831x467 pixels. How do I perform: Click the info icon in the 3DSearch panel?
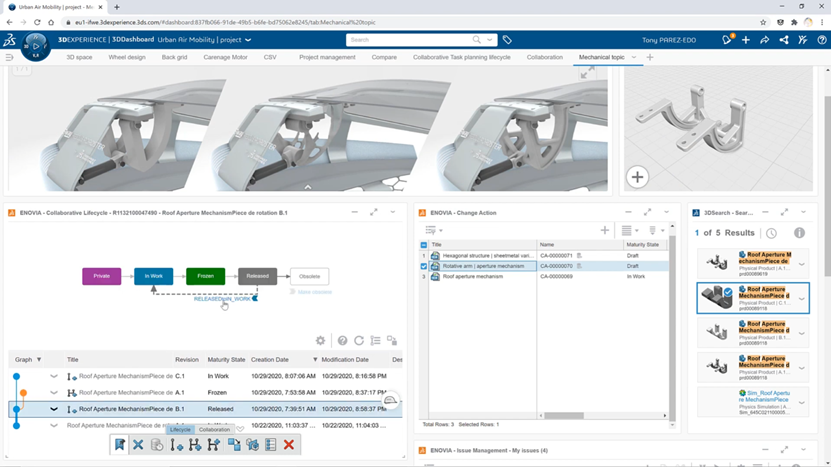coord(799,233)
